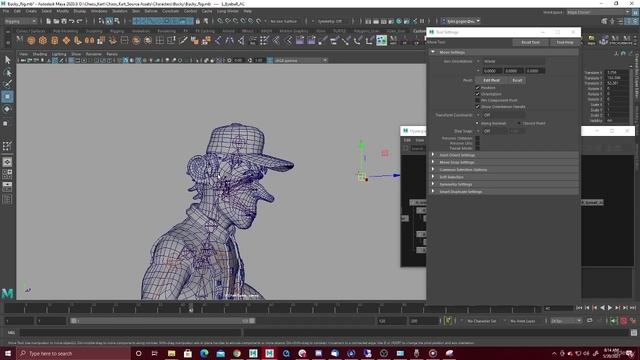The height and width of the screenshot is (360, 640).
Task: Open the Rigging menu set dropdown
Action: pyautogui.click(x=20, y=21)
